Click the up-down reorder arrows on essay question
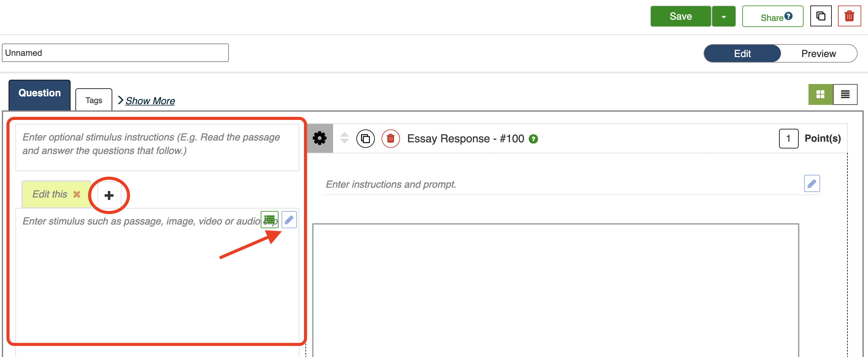This screenshot has height=357, width=868. pos(344,138)
